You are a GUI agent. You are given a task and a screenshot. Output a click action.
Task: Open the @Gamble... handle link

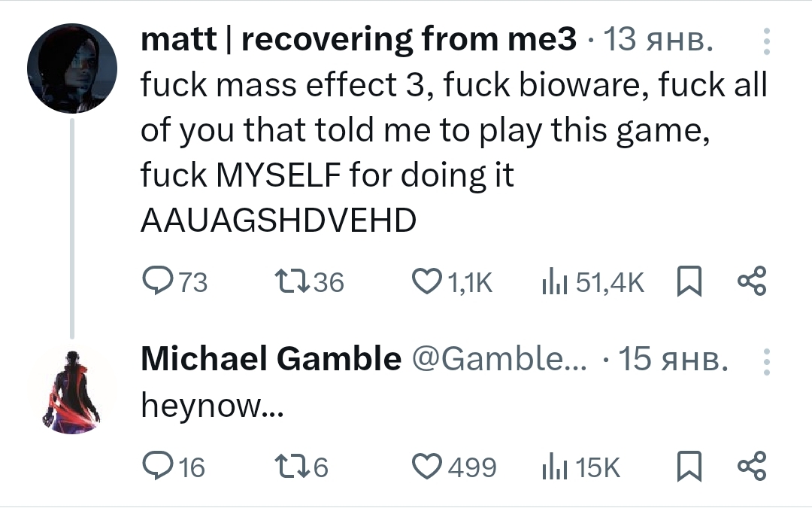(x=499, y=359)
